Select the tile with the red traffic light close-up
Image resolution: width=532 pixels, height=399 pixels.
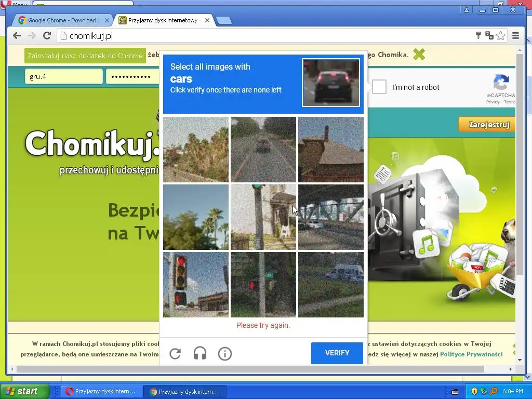[x=196, y=285]
